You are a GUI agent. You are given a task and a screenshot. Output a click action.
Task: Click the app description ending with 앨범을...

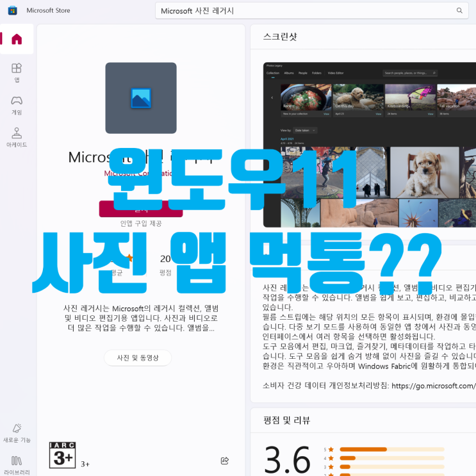pyautogui.click(x=141, y=318)
